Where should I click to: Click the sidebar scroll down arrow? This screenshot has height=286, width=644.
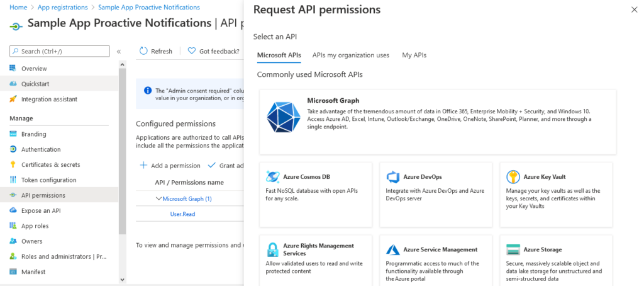pyautogui.click(x=122, y=279)
